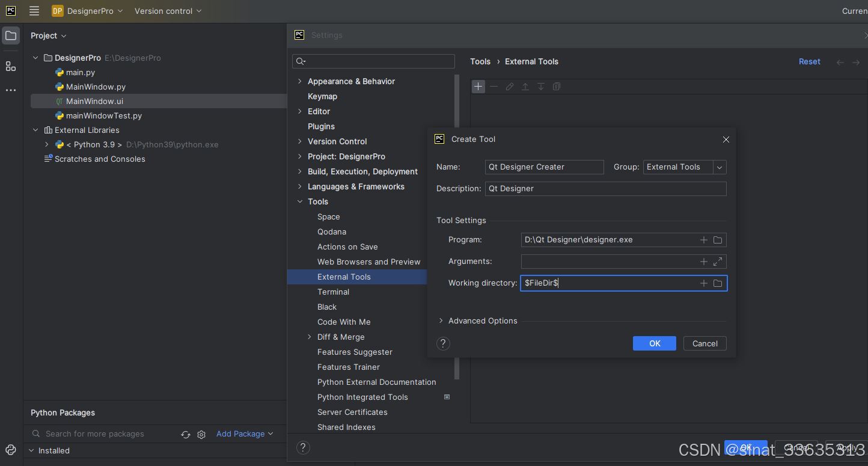Browse for Working directory folder
This screenshot has width=868, height=466.
[x=718, y=283]
